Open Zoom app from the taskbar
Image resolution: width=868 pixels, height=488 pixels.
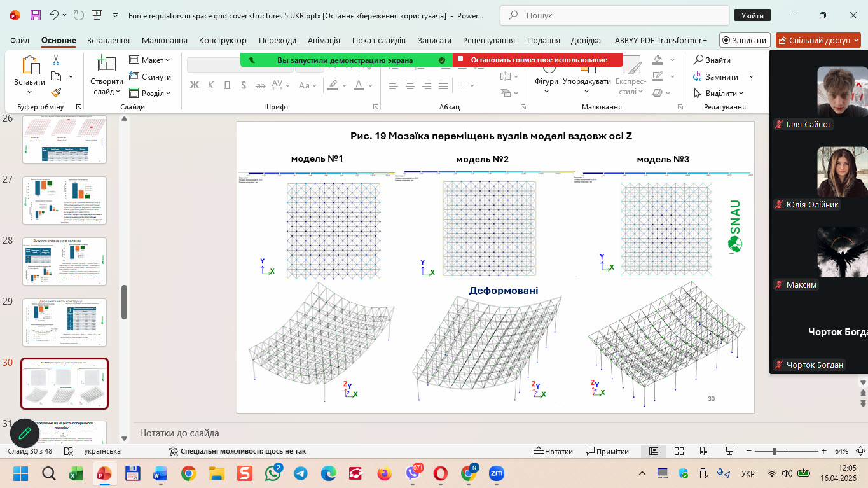[497, 473]
